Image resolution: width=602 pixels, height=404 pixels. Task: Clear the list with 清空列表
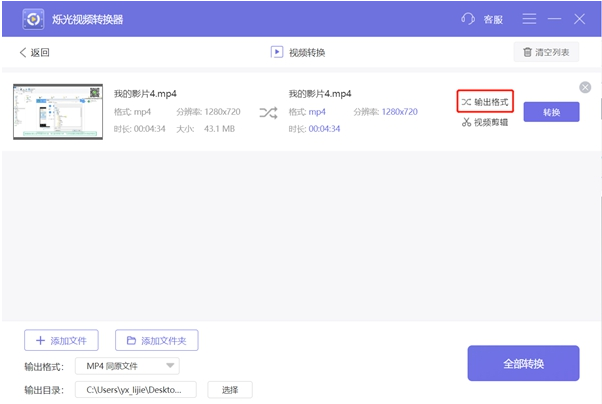click(546, 52)
